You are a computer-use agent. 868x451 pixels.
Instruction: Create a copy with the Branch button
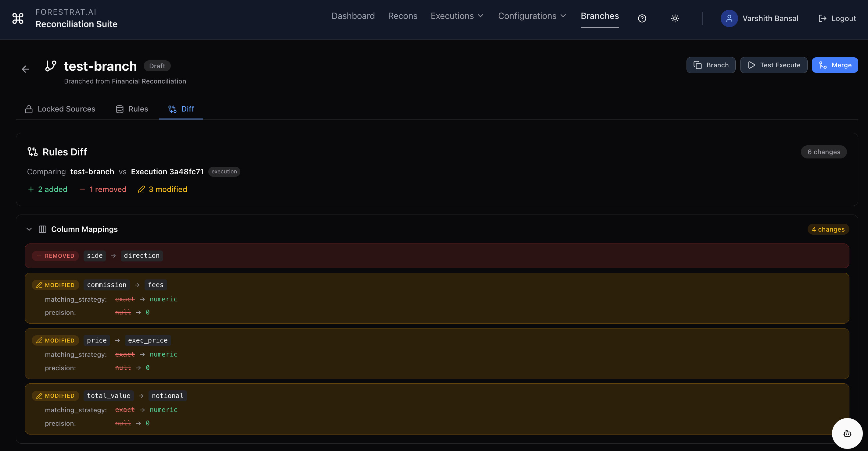(711, 65)
